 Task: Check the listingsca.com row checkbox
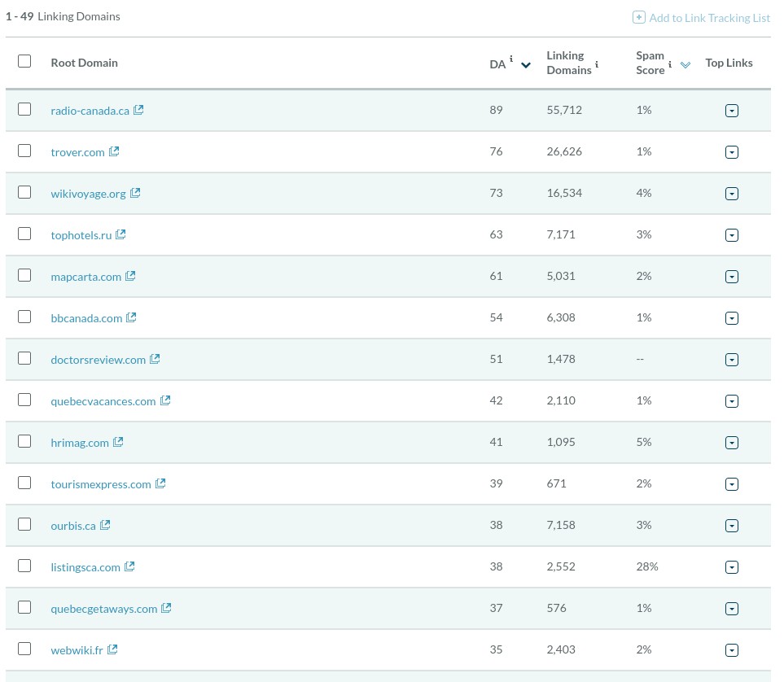point(24,566)
